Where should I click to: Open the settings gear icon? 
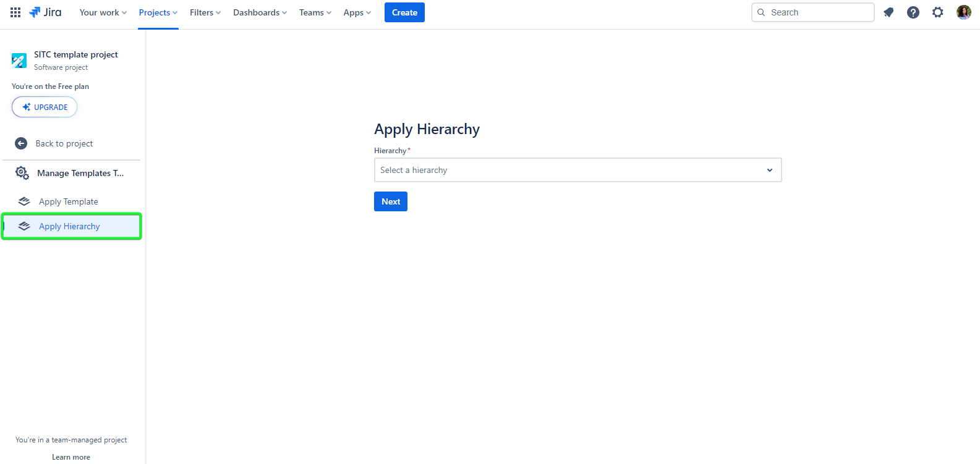coord(938,12)
